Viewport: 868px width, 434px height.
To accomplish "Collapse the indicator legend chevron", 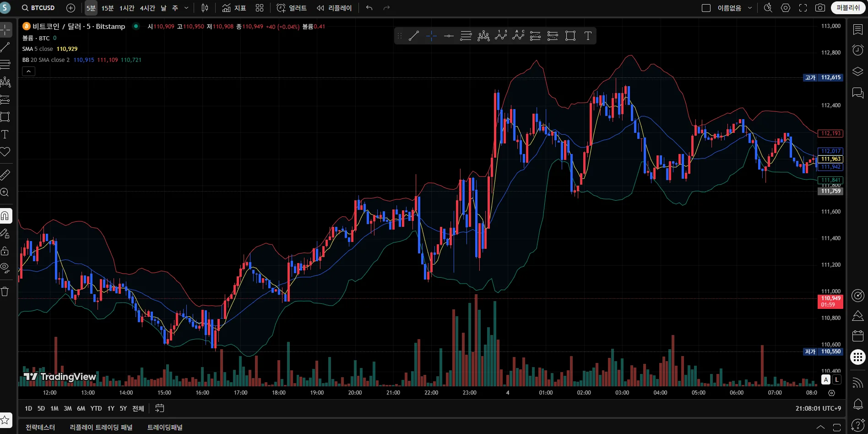I will 28,71.
